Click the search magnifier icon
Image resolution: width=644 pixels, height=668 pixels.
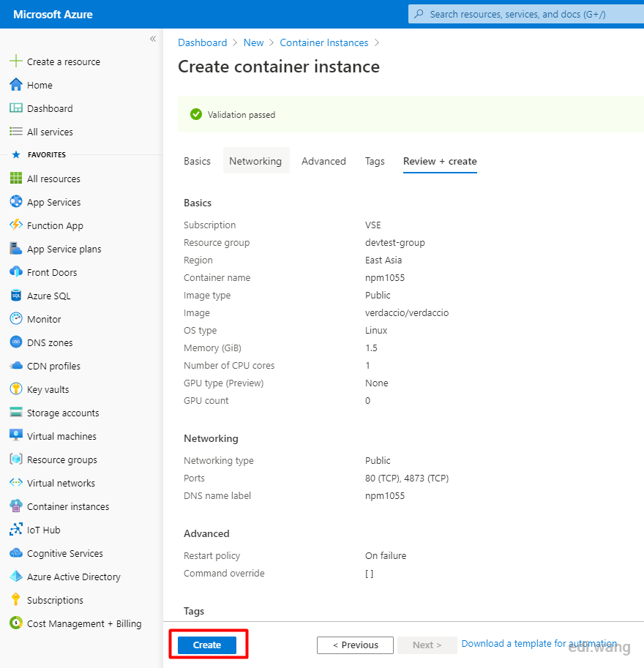coord(419,14)
